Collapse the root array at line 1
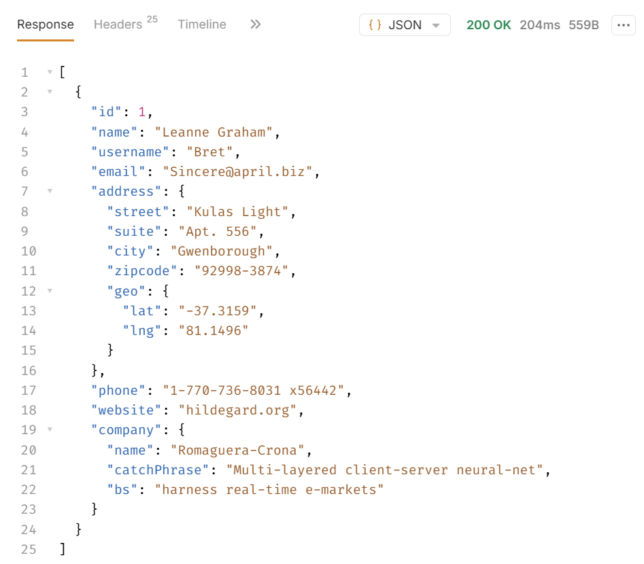The image size is (644, 564). (x=50, y=73)
